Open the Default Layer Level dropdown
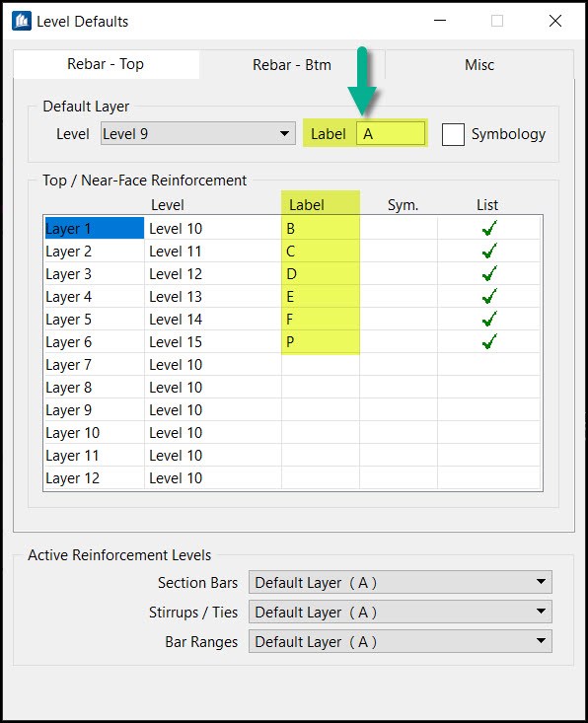Image resolution: width=588 pixels, height=723 pixels. pos(198,134)
